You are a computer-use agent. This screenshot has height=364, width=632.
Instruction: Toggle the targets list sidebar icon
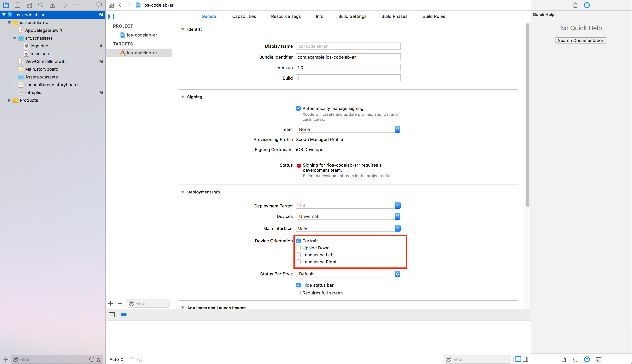tap(111, 17)
